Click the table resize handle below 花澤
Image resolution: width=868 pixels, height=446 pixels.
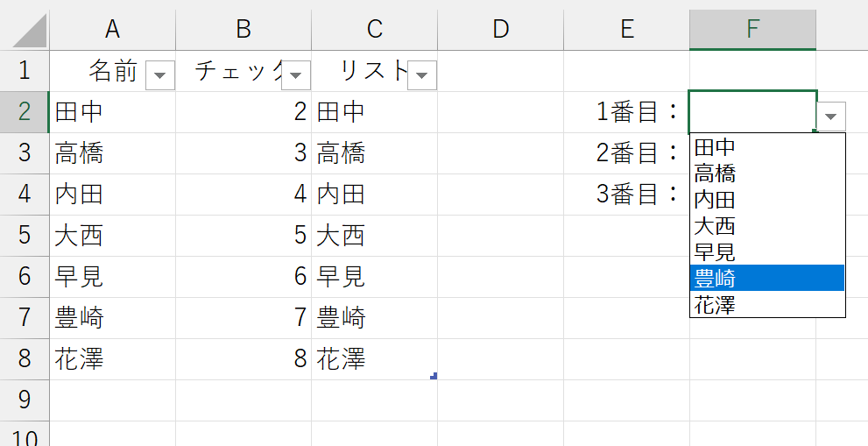434,376
